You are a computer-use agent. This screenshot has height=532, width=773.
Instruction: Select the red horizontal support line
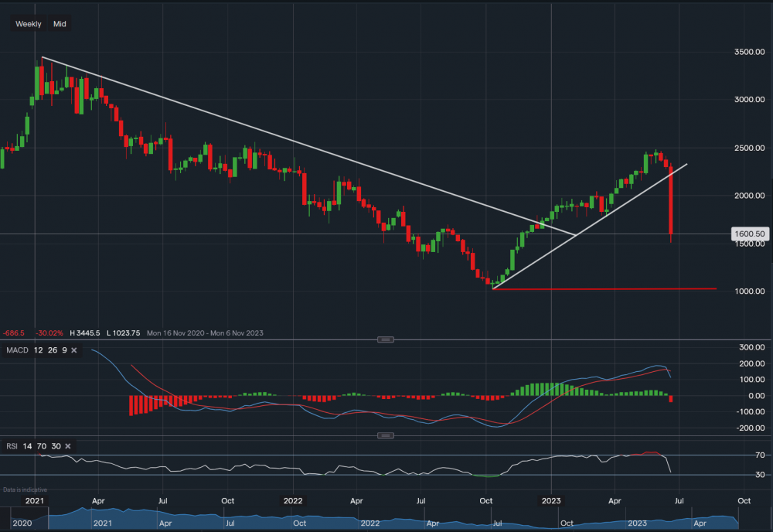click(x=618, y=289)
